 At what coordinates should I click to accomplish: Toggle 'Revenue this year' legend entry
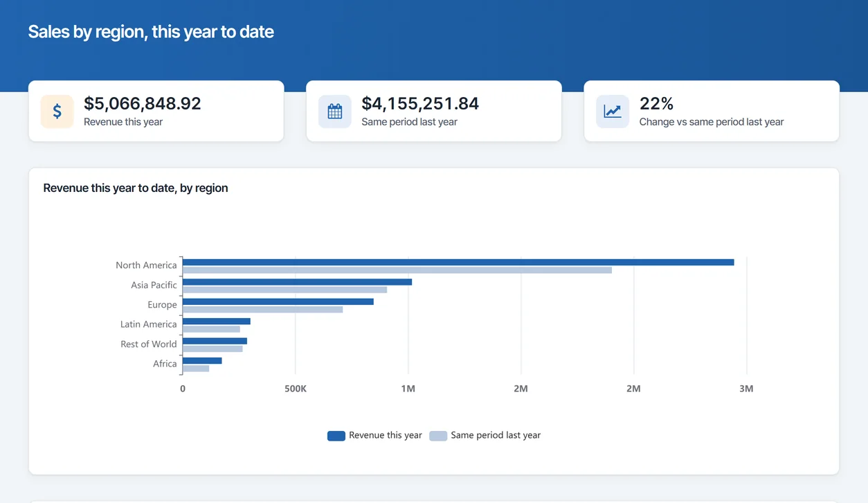tap(374, 436)
